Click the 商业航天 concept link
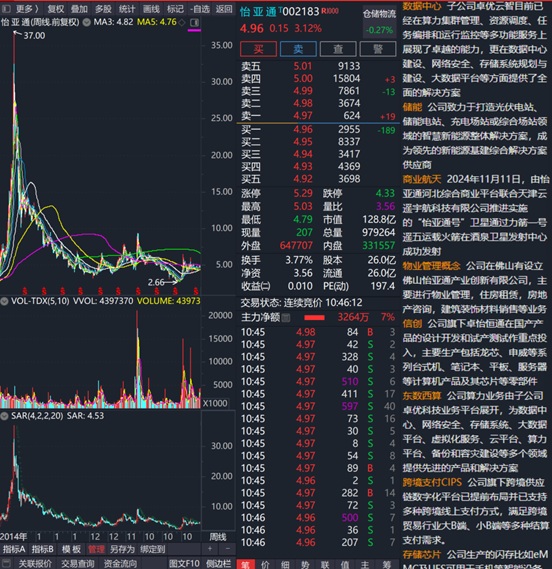552x569 pixels. (422, 179)
